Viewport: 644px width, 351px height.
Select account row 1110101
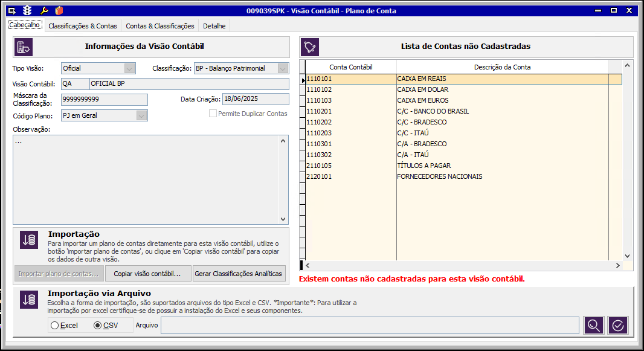click(x=464, y=79)
